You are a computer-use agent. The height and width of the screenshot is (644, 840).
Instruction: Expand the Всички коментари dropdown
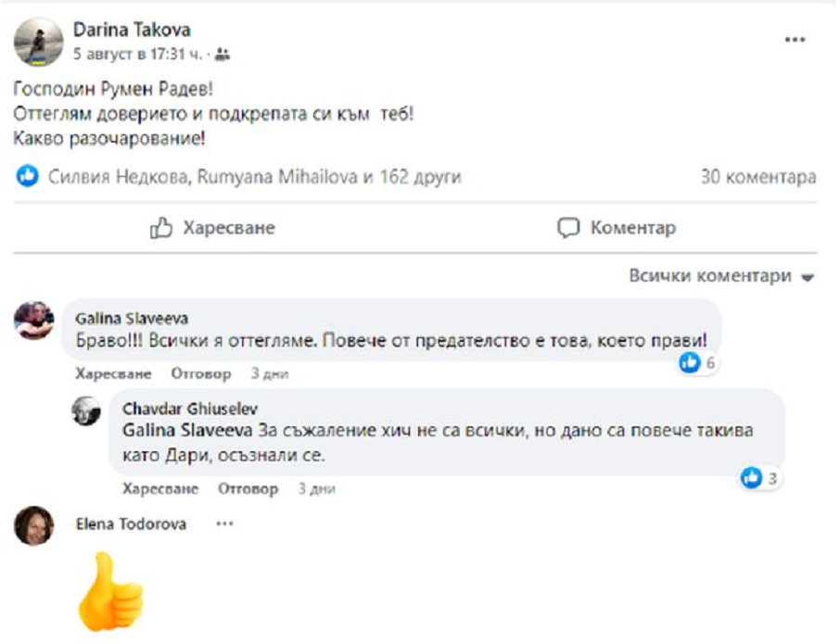(808, 277)
